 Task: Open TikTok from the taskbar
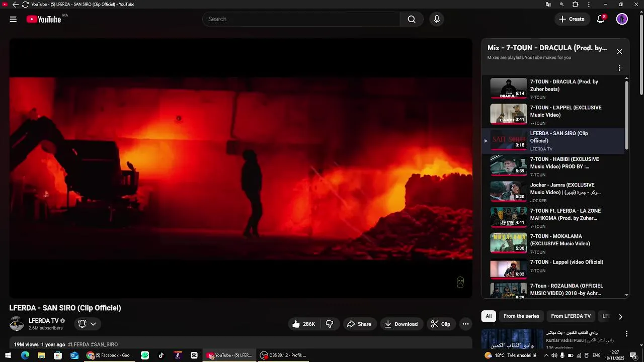point(161,355)
